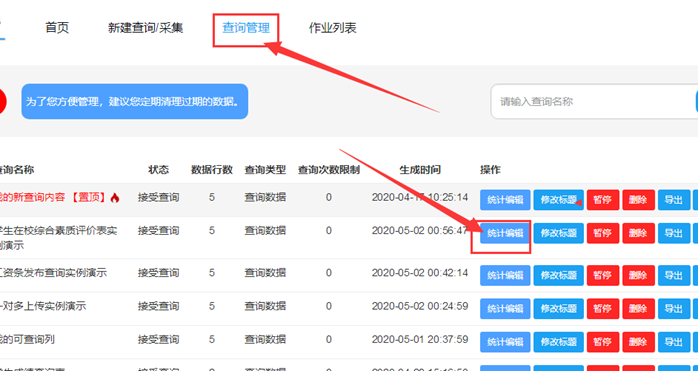Viewport: 698px width, 371px height.
Task: Click 查询数据 type in 一对多上传实例演示 row
Action: (x=265, y=306)
